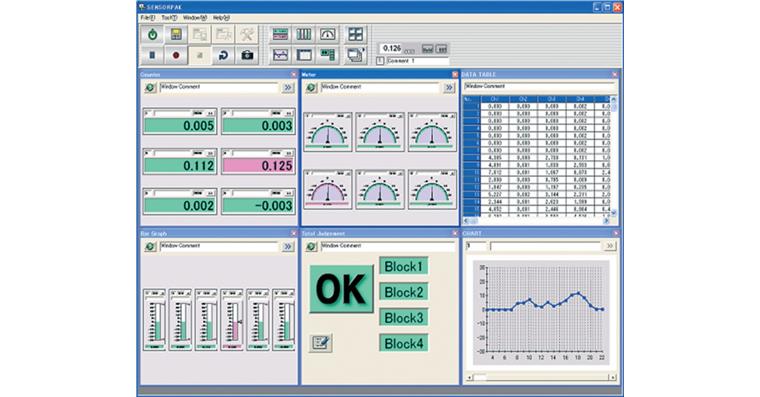Open the Help menu

(221, 17)
